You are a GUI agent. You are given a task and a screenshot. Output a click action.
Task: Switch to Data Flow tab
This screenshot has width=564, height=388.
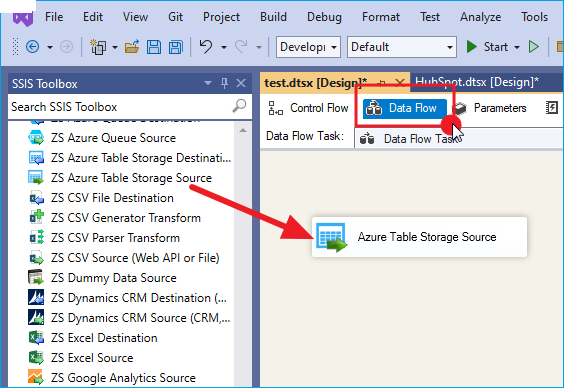click(405, 108)
